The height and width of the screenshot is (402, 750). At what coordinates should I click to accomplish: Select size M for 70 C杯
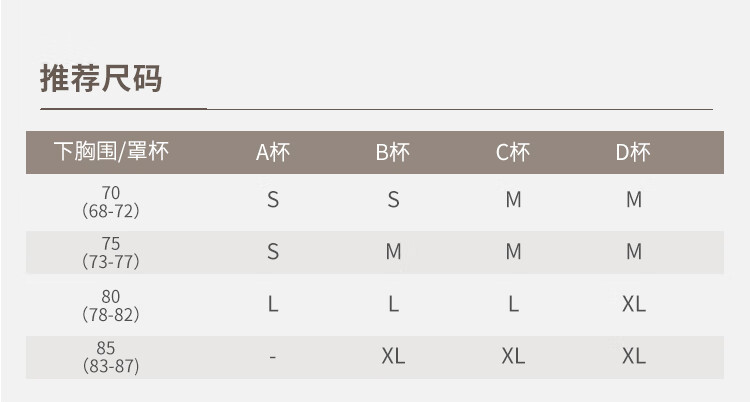tap(513, 200)
